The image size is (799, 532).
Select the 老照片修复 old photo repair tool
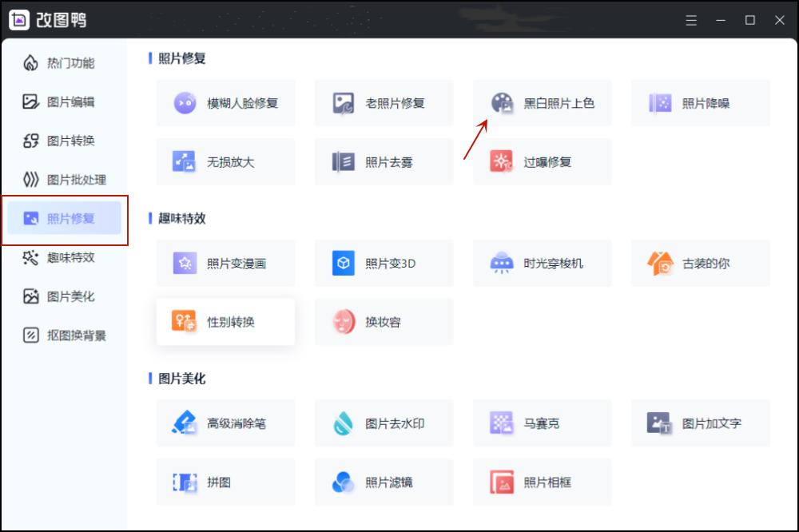pos(384,103)
